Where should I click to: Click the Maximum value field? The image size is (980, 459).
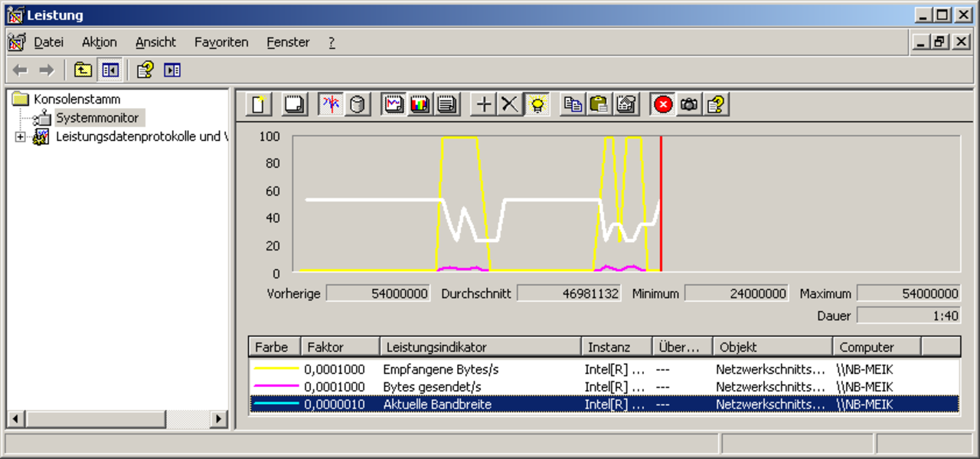pos(909,293)
